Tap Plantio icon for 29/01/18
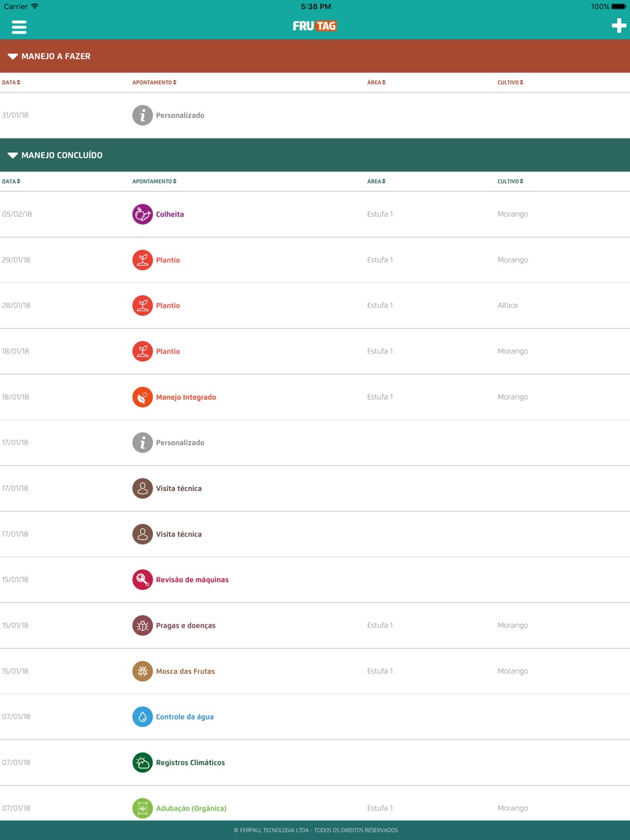Image resolution: width=630 pixels, height=840 pixels. click(143, 260)
